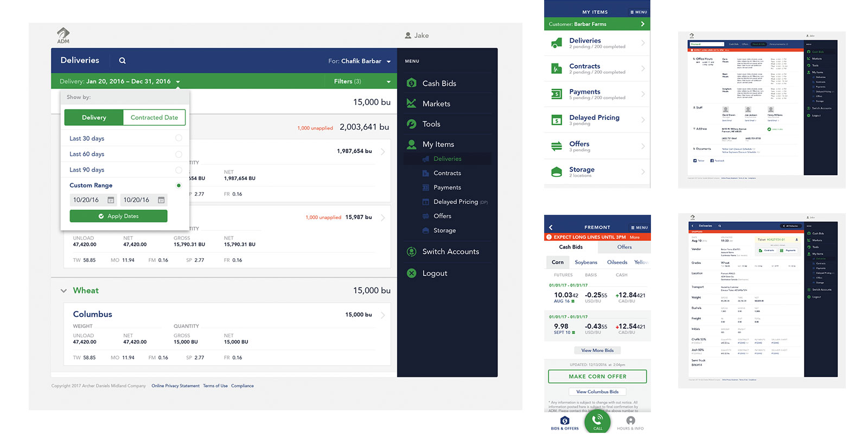Viewport: 868px width, 434px height.
Task: Click the custom range end date field
Action: coord(143,200)
